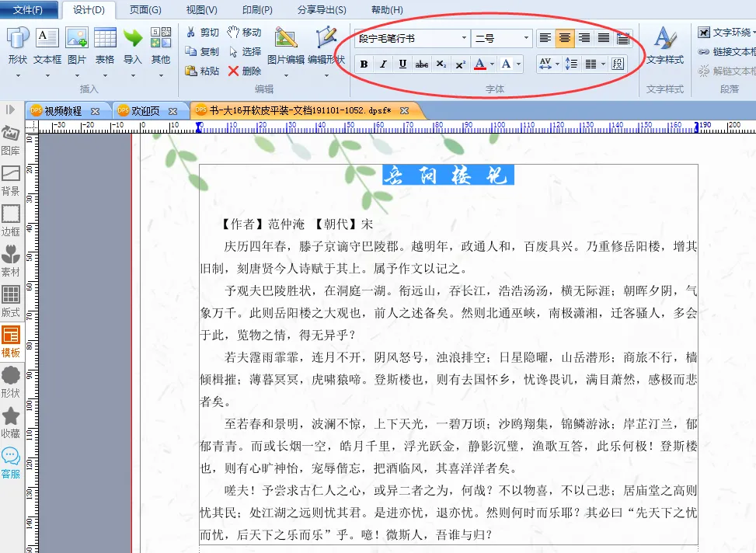Open the 收藏 favorites sidebar panel

pos(11,423)
